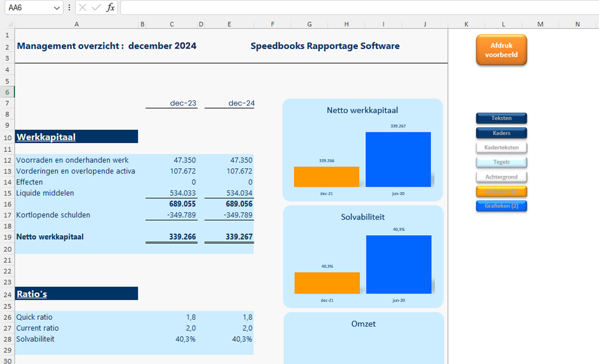Viewport: 599px width, 364px height.
Task: Click the blue Grafieken (2) button
Action: tap(501, 206)
